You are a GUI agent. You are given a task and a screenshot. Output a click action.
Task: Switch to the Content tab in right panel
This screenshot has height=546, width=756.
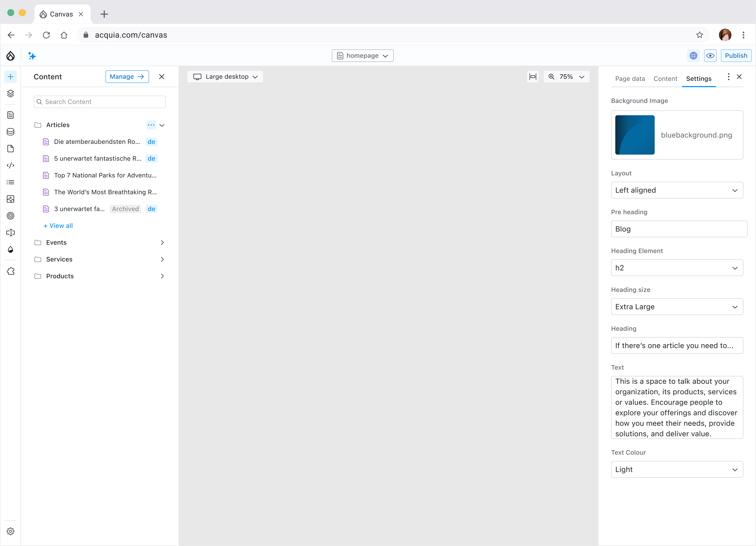point(665,79)
